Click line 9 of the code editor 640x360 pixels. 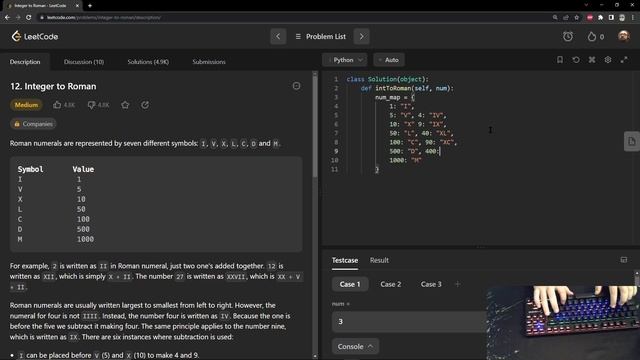414,151
